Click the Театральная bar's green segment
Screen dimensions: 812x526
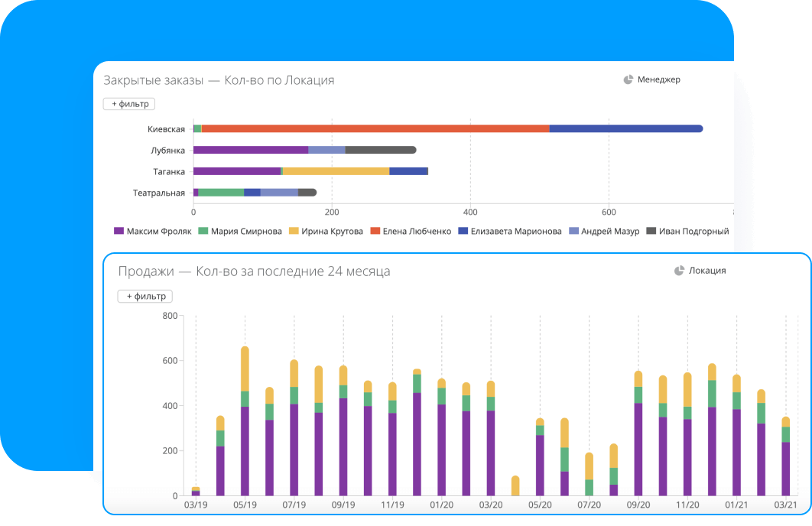click(x=221, y=193)
